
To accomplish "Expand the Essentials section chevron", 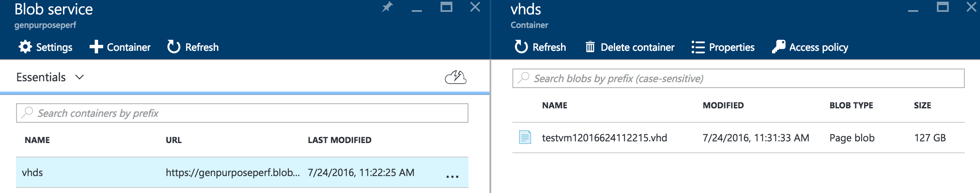I will click(79, 77).
